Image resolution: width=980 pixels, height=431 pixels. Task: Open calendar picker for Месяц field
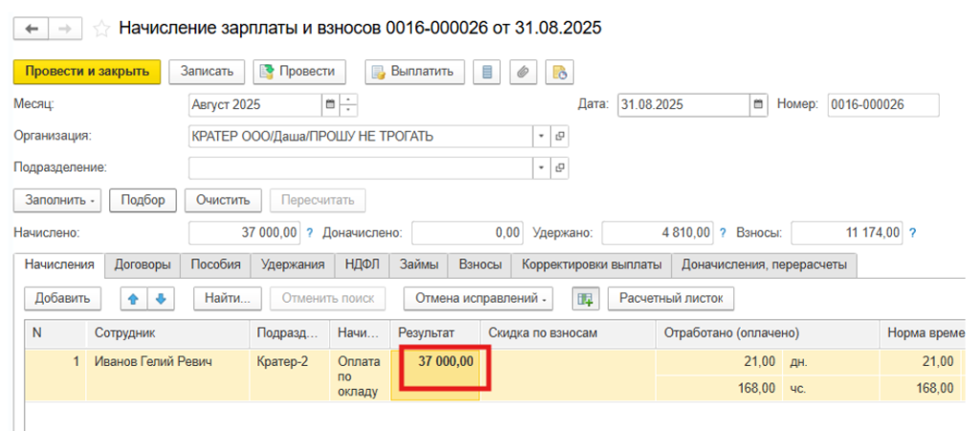pyautogui.click(x=331, y=104)
